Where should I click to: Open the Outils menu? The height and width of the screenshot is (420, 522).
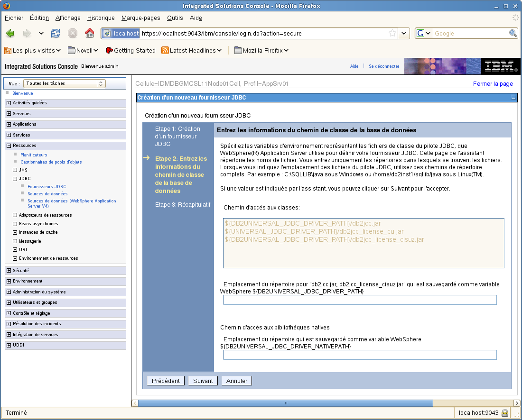[175, 18]
